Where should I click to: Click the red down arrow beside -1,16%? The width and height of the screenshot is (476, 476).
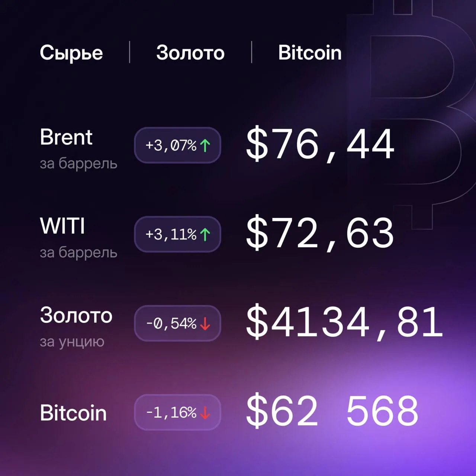[205, 412]
